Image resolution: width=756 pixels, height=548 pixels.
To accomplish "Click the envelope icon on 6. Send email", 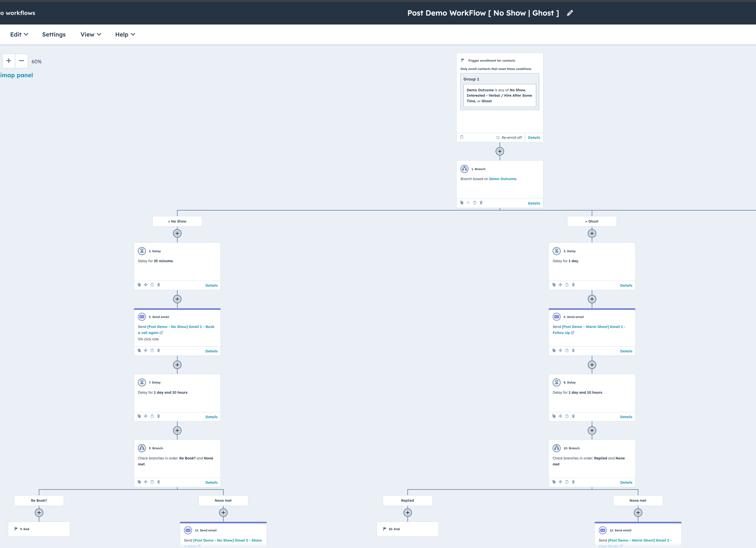I will tap(556, 316).
